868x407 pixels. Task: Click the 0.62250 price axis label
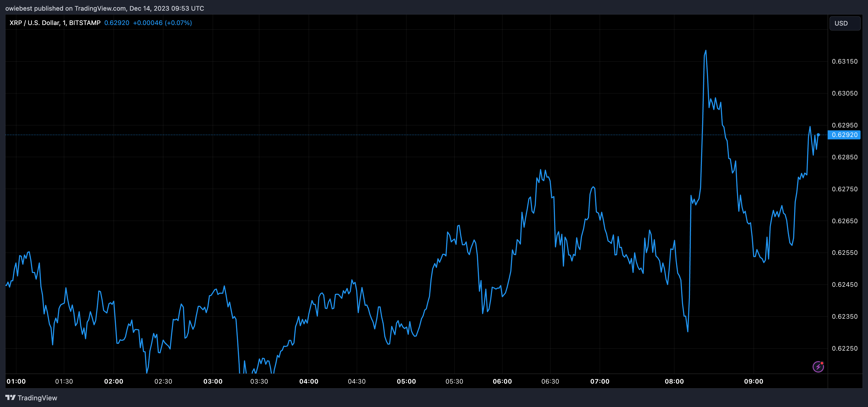845,348
